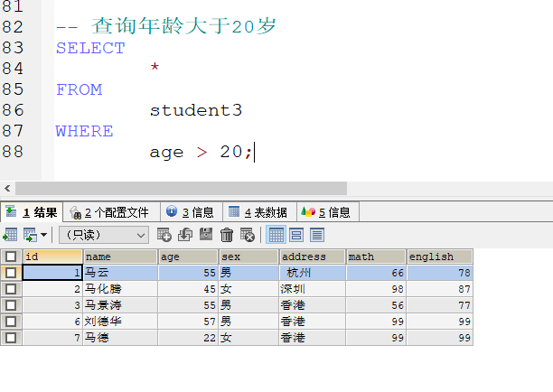Click the export result set icon
The image size is (553, 392).
click(x=10, y=235)
